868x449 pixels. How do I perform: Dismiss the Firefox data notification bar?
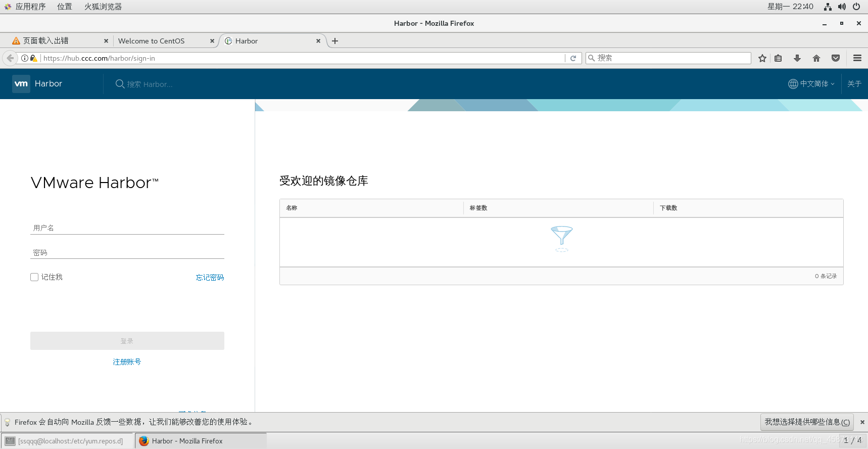(862, 422)
